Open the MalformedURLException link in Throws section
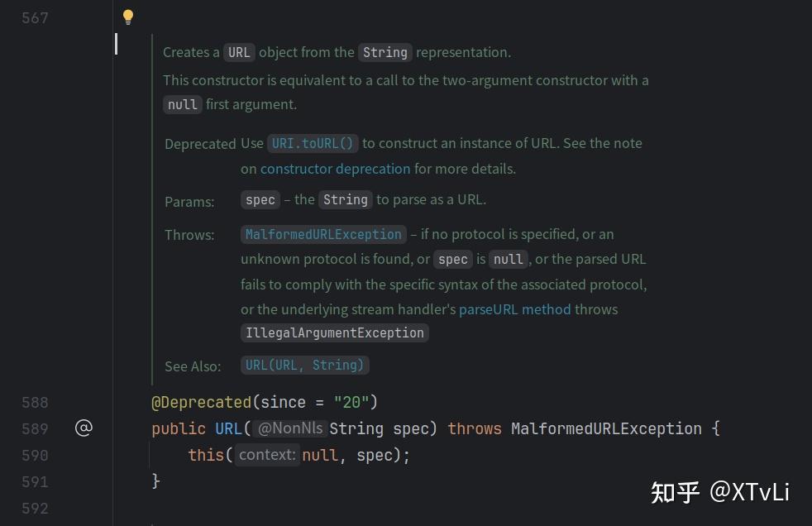This screenshot has width=812, height=526. point(322,234)
